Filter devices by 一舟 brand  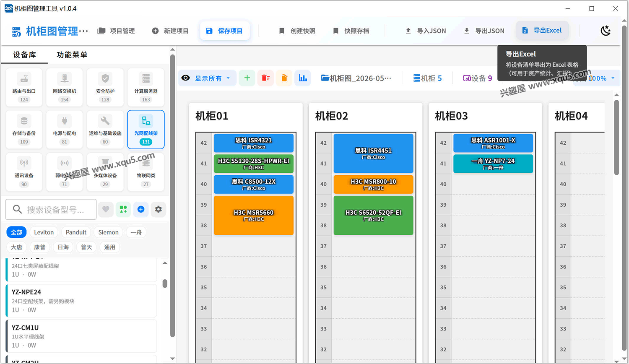pyautogui.click(x=136, y=232)
